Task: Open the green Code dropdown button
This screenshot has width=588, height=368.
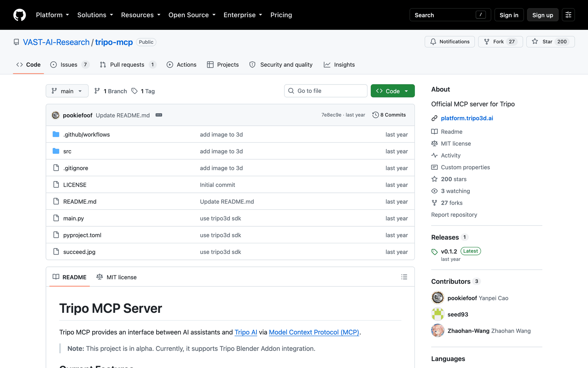Action: point(392,91)
